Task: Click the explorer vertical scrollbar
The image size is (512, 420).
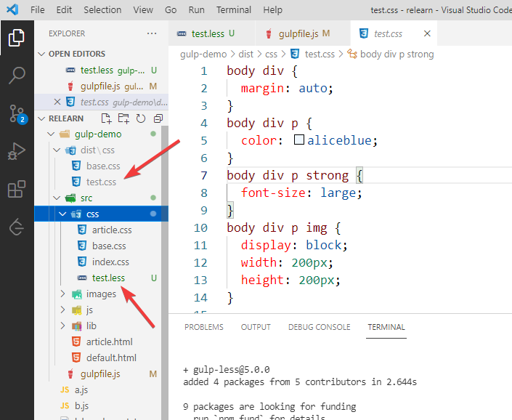Action: [x=165, y=272]
